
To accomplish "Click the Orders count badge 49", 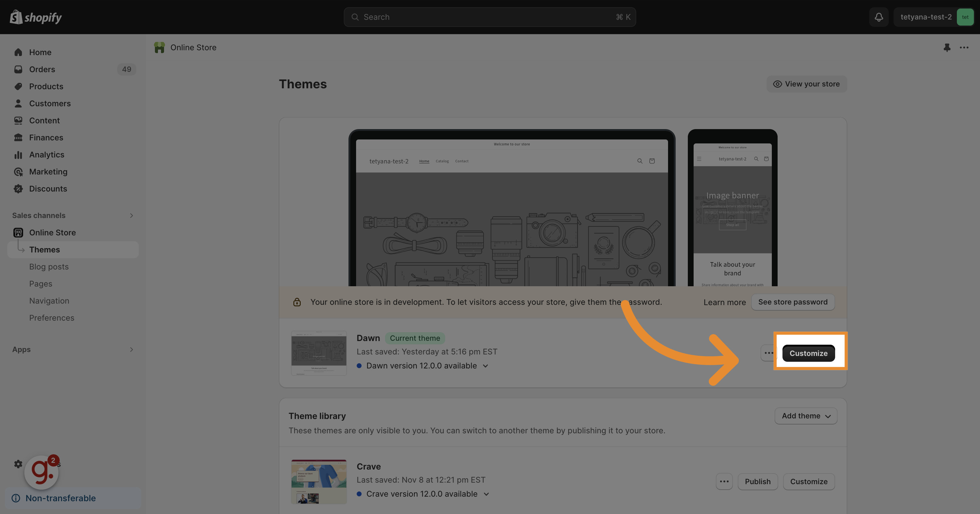I will coord(126,69).
